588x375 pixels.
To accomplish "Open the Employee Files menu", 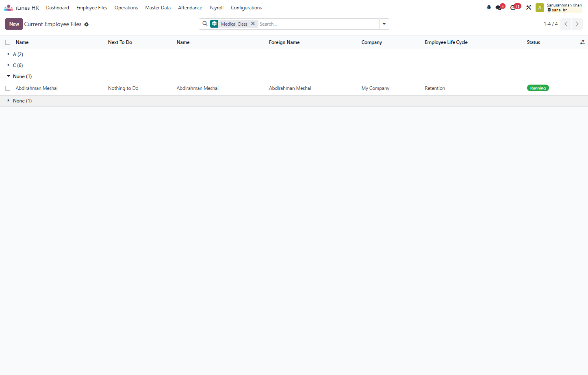I will (92, 8).
